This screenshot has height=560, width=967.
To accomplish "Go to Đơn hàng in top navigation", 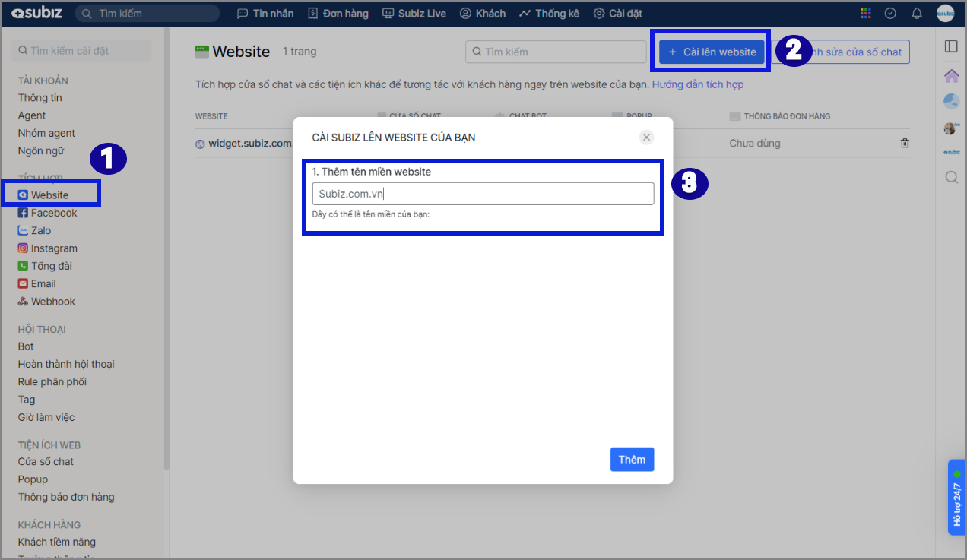I will 338,14.
